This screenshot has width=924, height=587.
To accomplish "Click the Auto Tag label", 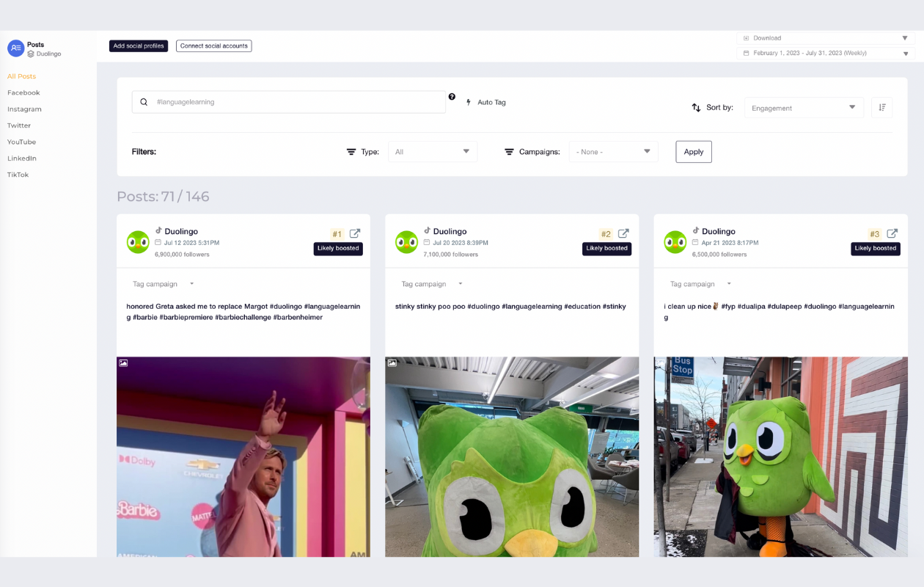I will (x=492, y=103).
